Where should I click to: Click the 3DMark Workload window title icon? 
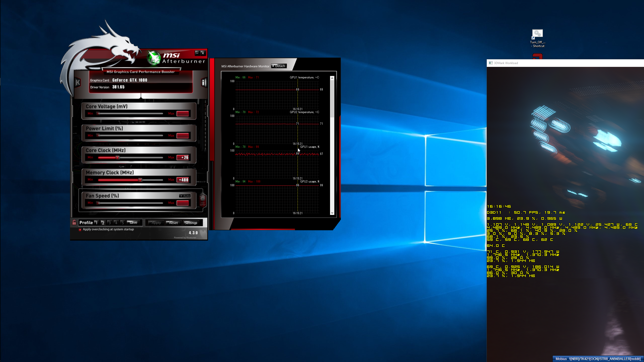coord(491,63)
